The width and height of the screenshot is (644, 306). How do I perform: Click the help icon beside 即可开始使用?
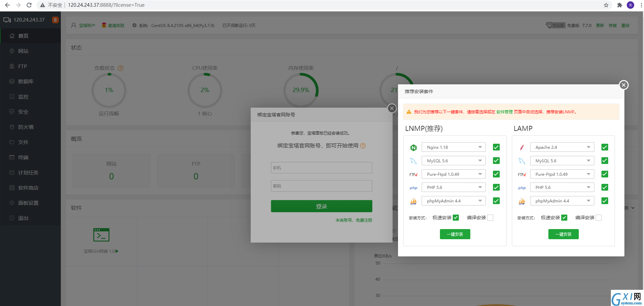tap(363, 146)
